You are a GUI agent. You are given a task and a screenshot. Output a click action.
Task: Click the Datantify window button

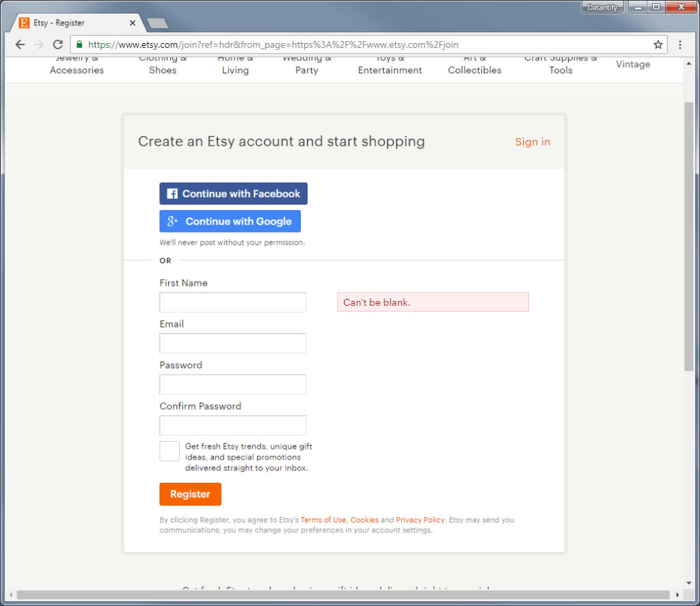coord(602,7)
